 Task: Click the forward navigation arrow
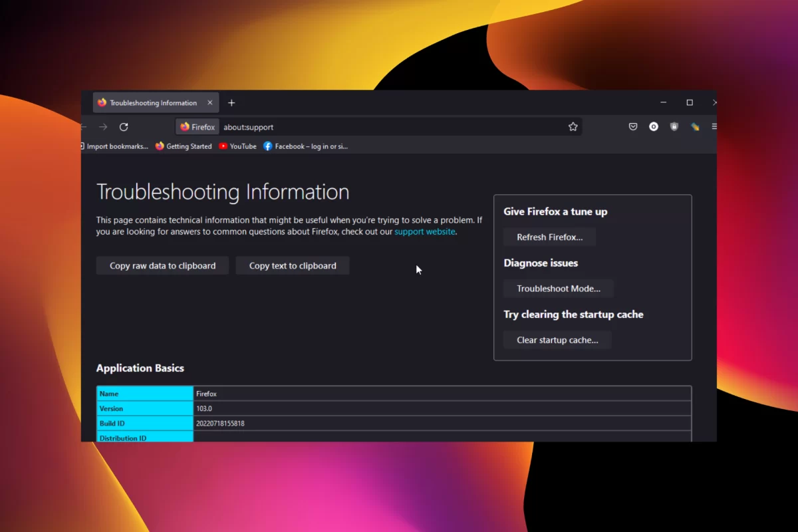[x=103, y=126]
